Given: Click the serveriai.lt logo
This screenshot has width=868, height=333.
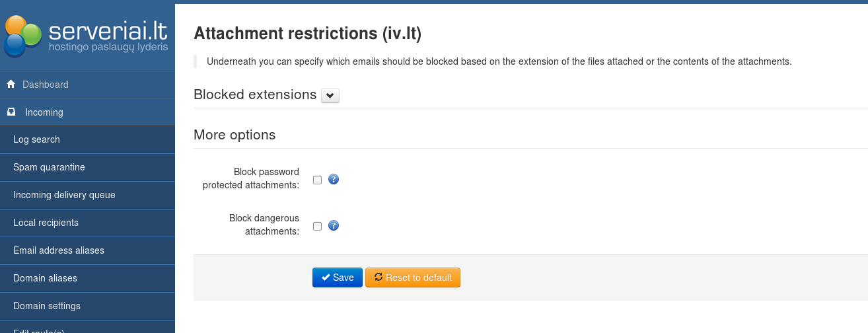Looking at the screenshot, I should (x=87, y=36).
